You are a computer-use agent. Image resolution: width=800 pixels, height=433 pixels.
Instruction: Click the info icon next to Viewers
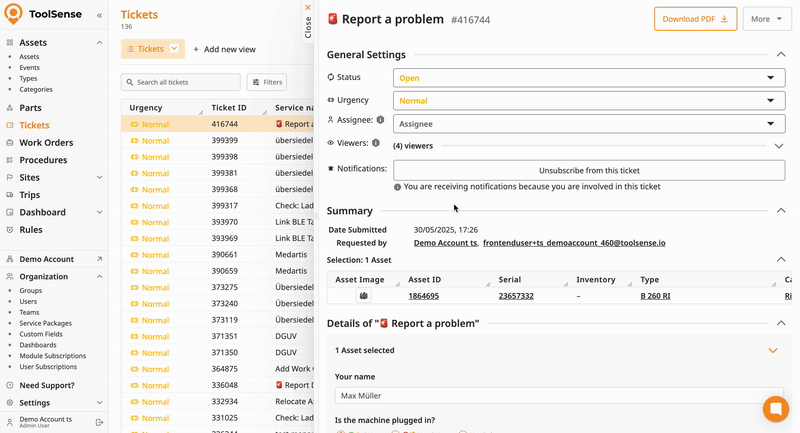[x=376, y=143]
